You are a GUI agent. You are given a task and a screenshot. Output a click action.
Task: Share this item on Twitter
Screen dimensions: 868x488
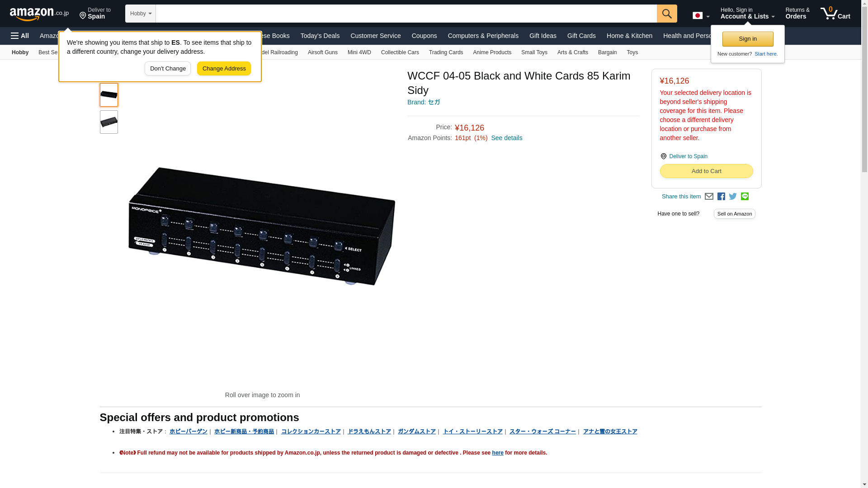(733, 197)
